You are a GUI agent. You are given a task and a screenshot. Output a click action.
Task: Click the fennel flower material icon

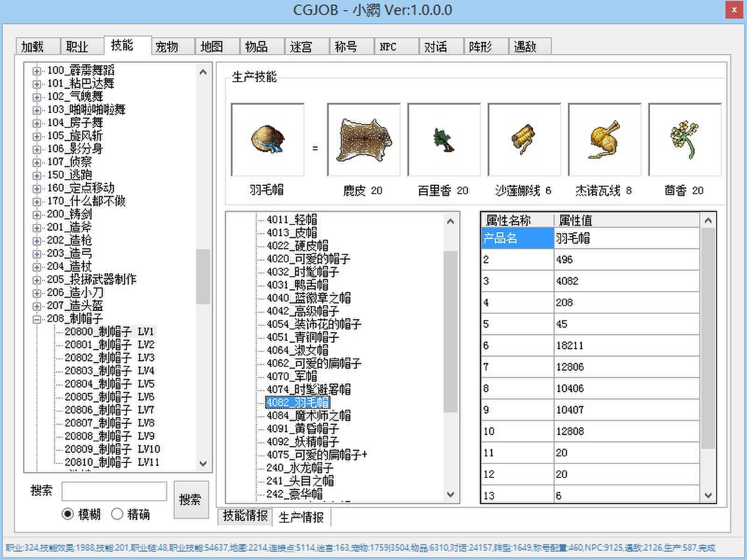coord(684,140)
